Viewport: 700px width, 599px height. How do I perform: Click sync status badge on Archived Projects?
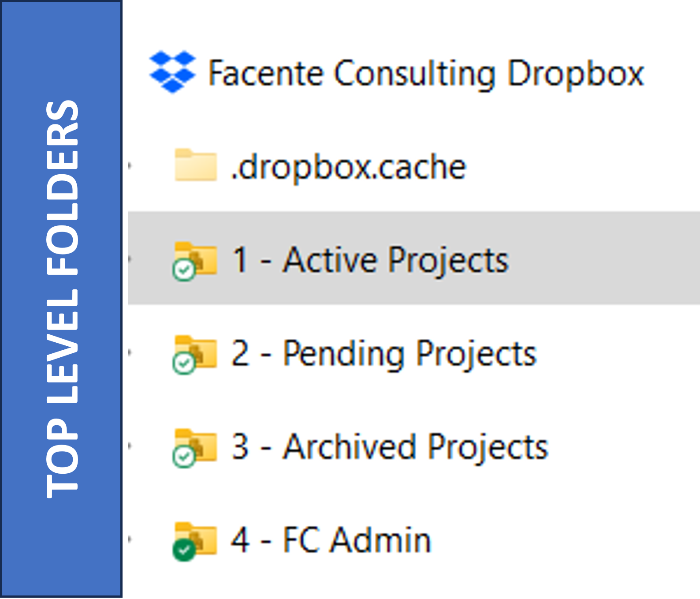coord(184,457)
